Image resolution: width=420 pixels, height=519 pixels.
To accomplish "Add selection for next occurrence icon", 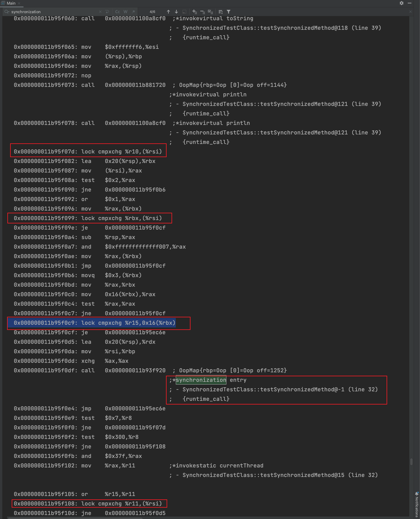I will (x=195, y=12).
